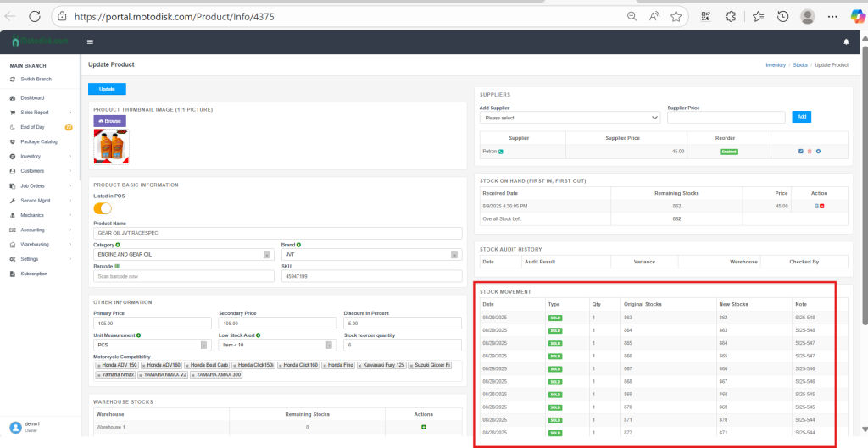Open Dashboard from the sidebar
Image resolution: width=868 pixels, height=448 pixels.
[x=32, y=97]
